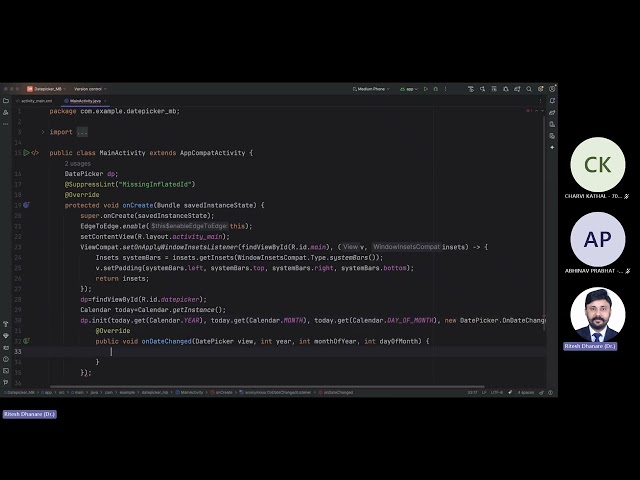Go to previous highlighted error arrow
The width and height of the screenshot is (640, 480).
(x=536, y=111)
